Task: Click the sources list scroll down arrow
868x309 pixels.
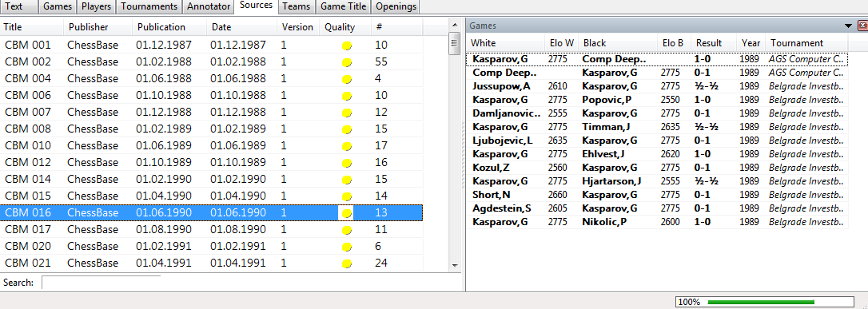Action: coord(455,266)
